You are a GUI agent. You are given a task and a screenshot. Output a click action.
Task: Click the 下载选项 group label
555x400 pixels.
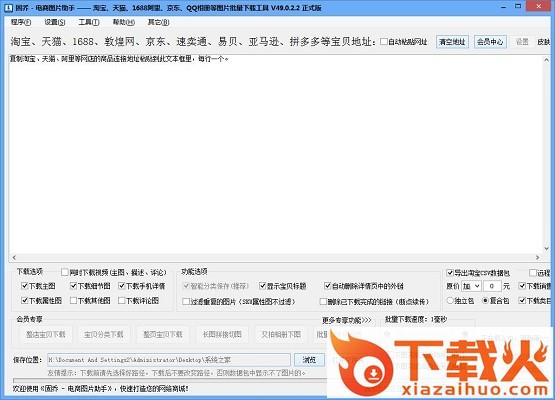point(30,272)
